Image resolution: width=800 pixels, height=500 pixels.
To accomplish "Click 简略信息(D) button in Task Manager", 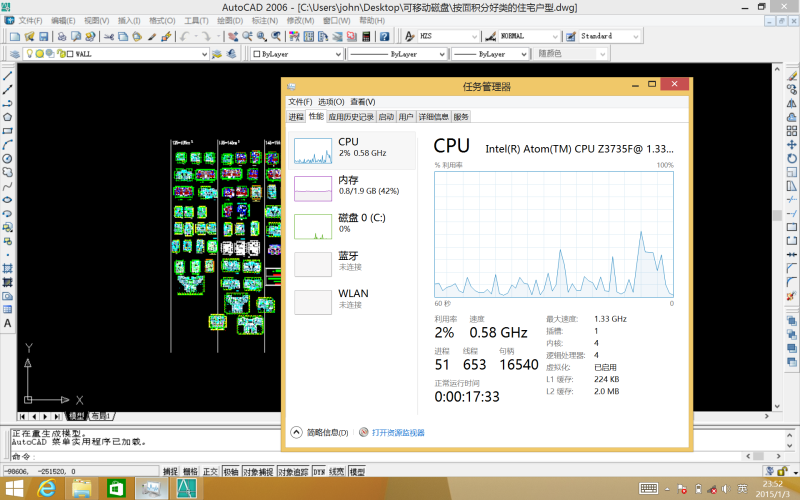I will pos(320,433).
